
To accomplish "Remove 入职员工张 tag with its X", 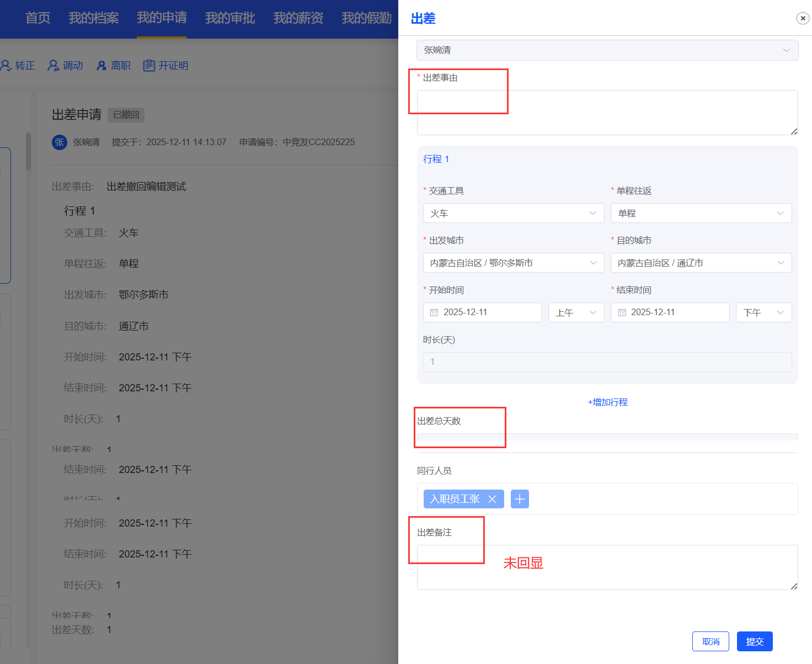I will pyautogui.click(x=492, y=499).
